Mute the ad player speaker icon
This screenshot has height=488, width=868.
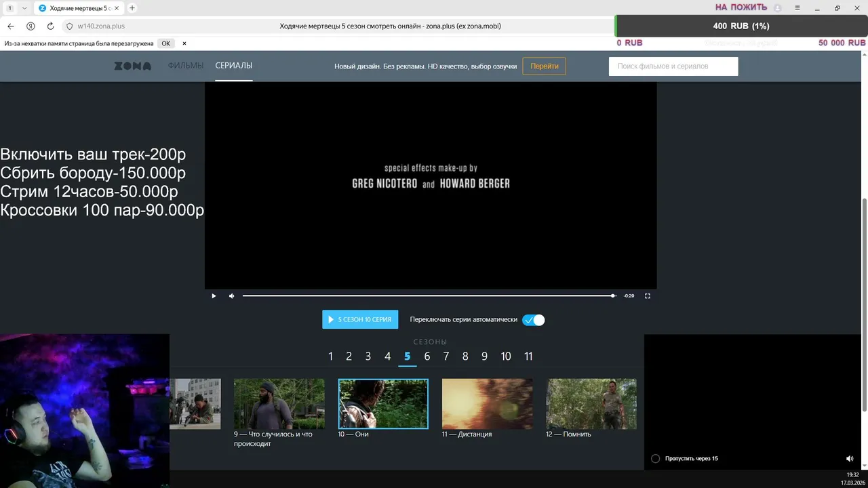tap(850, 459)
